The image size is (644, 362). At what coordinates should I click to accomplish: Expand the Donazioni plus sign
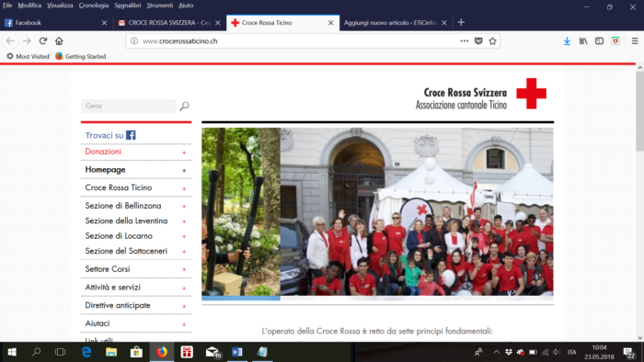184,153
